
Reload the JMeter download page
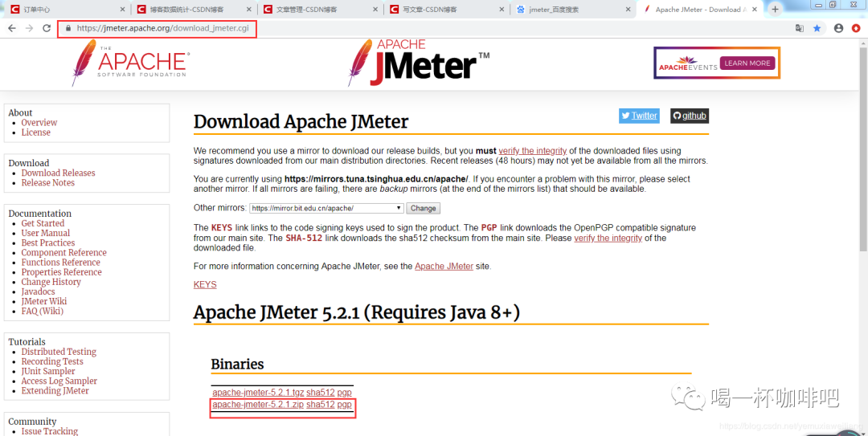point(47,28)
